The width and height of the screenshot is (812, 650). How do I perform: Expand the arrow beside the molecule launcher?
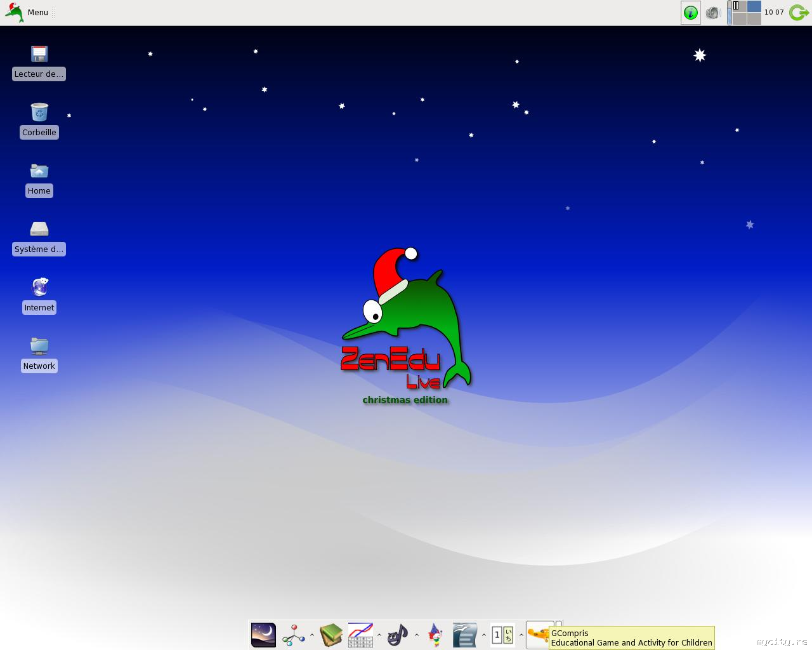pyautogui.click(x=312, y=635)
